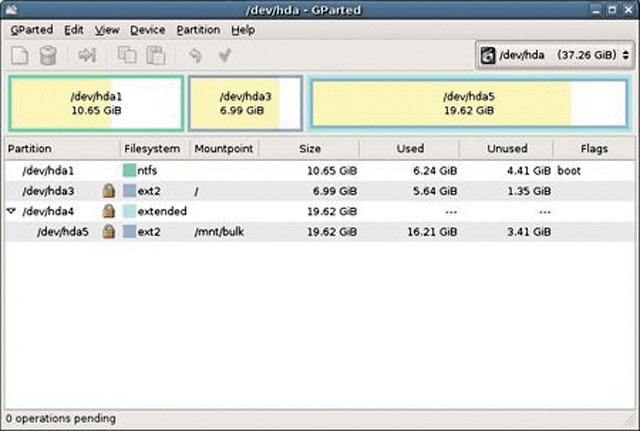640x431 pixels.
Task: Open the /dev/hda device dropdown
Action: [555, 55]
